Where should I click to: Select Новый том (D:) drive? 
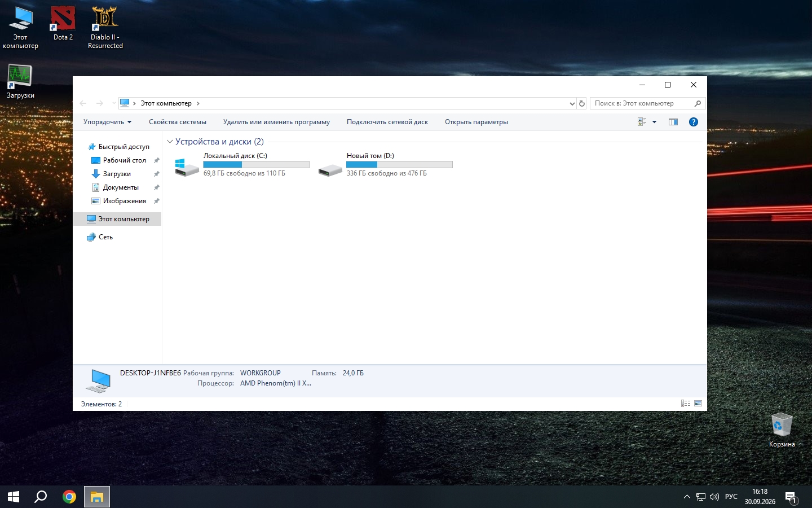pyautogui.click(x=385, y=164)
